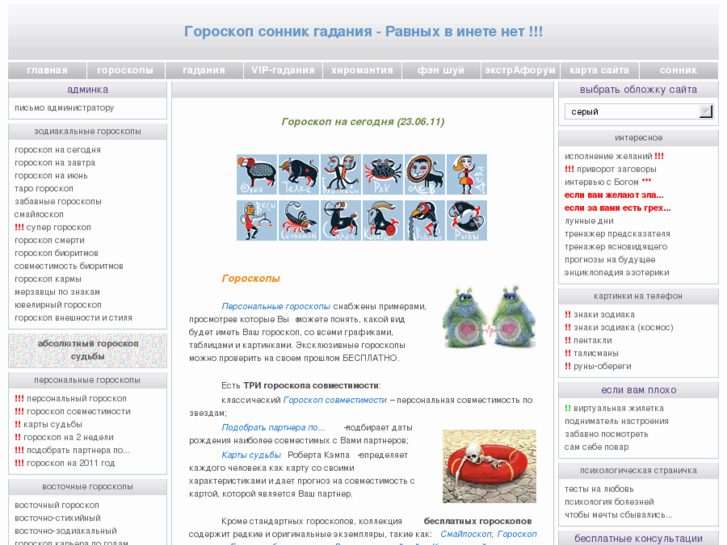This screenshot has height=545, width=727.
Task: Open Гороскоп совместимости article link
Action: (335, 400)
